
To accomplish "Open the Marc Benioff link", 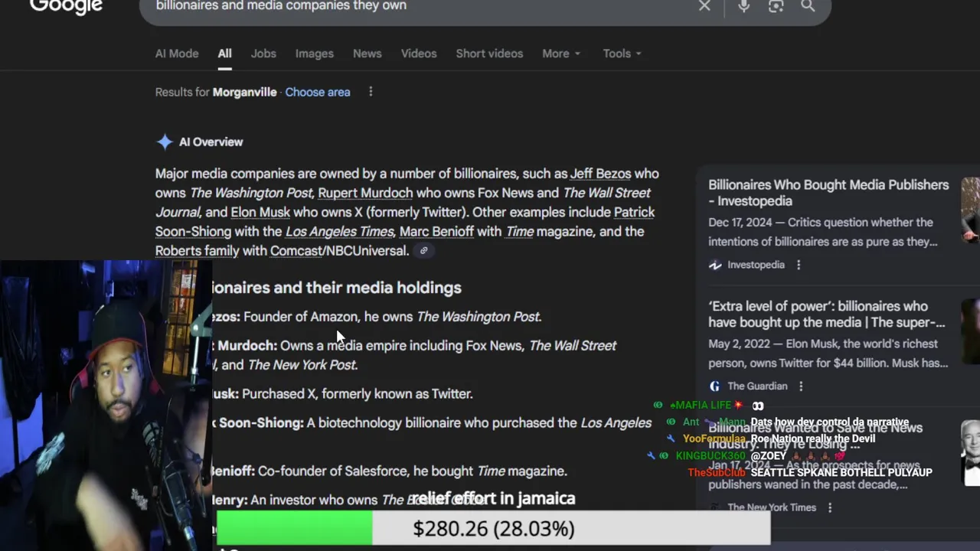I will click(x=436, y=231).
